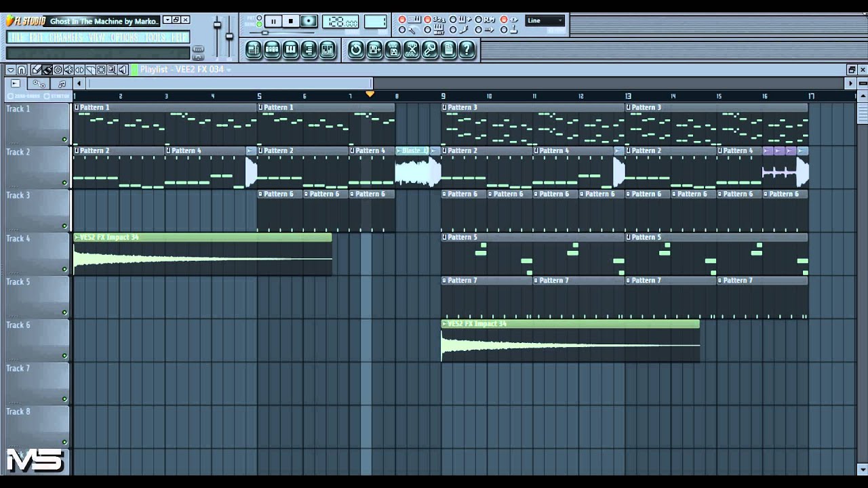The width and height of the screenshot is (868, 488).
Task: Select the VEE2 FX Impact 34 clip on Track 4
Action: coord(203,254)
